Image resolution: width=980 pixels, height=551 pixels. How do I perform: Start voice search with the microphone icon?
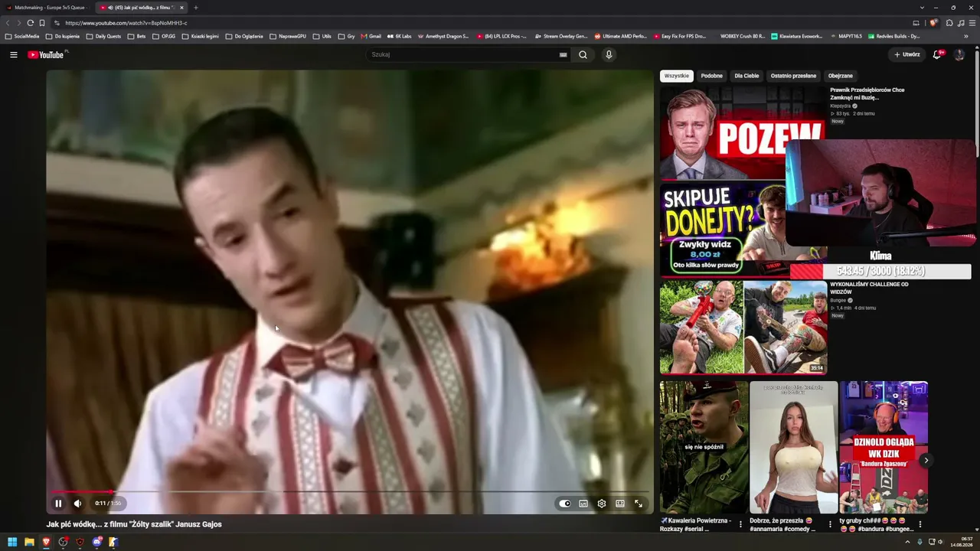[x=609, y=54]
